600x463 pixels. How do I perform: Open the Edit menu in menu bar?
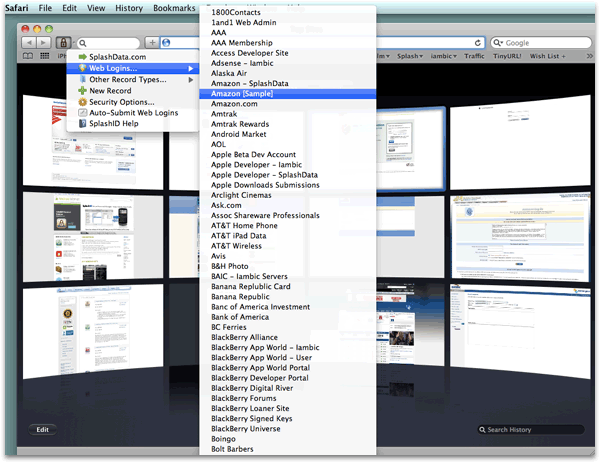70,8
